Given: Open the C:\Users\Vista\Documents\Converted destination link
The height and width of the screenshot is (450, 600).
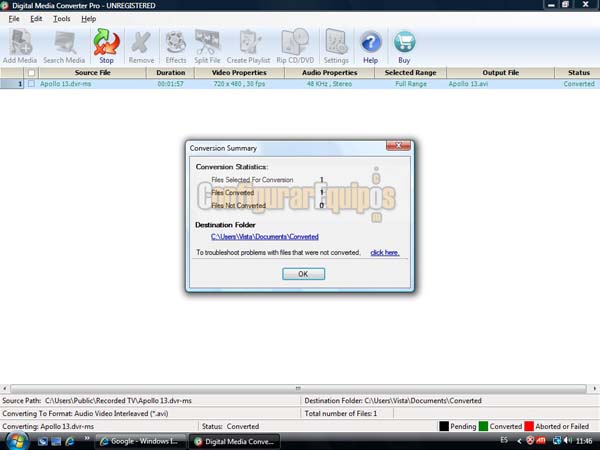Looking at the screenshot, I should pyautogui.click(x=265, y=237).
